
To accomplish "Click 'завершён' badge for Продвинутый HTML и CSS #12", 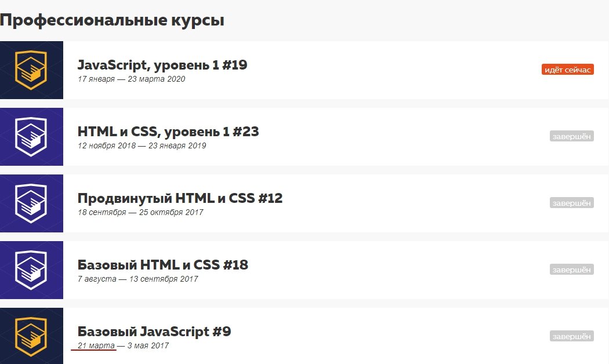I will 571,203.
